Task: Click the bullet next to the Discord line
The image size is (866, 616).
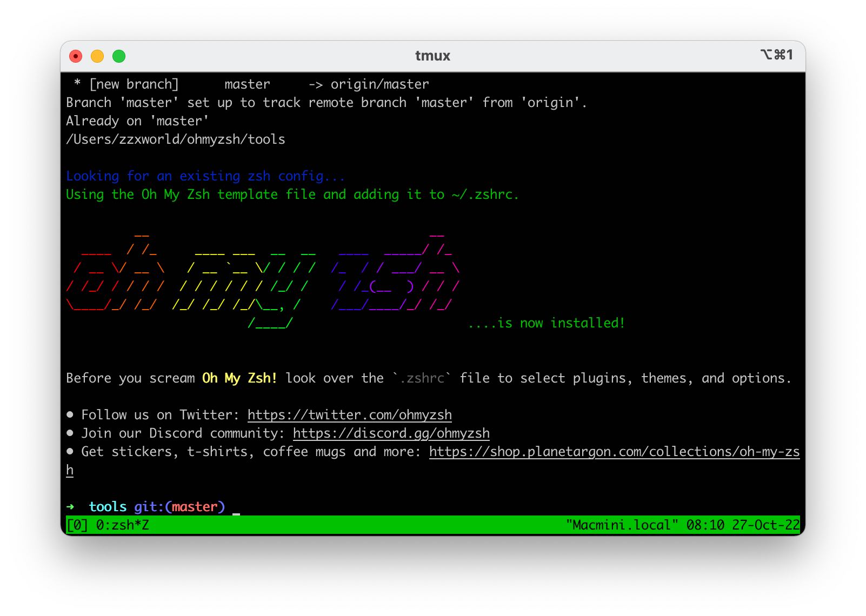Action: (x=70, y=433)
